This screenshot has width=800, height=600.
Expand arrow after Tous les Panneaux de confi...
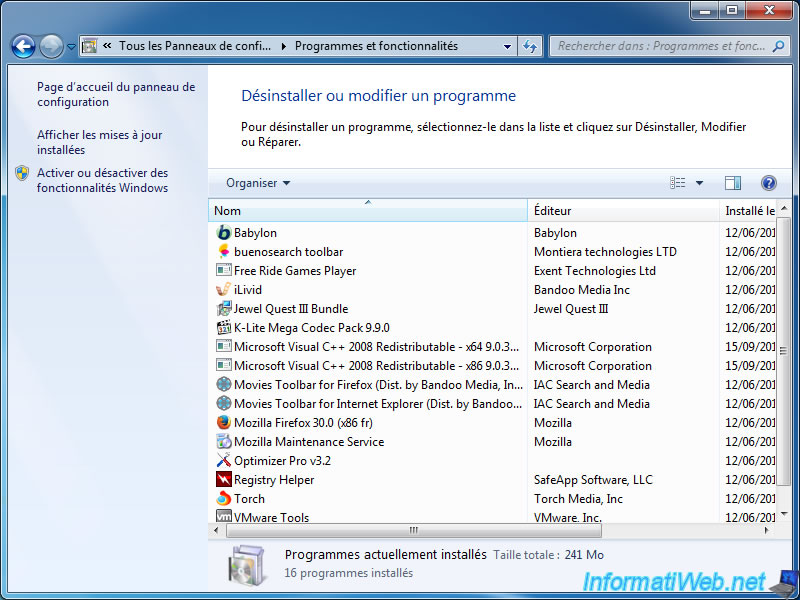tap(284, 46)
